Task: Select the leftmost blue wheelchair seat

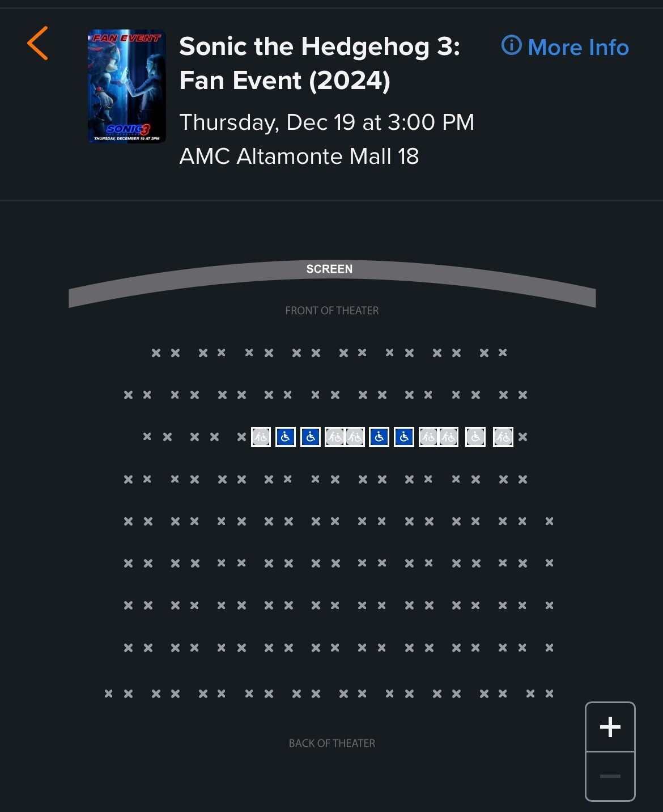Action: click(286, 437)
